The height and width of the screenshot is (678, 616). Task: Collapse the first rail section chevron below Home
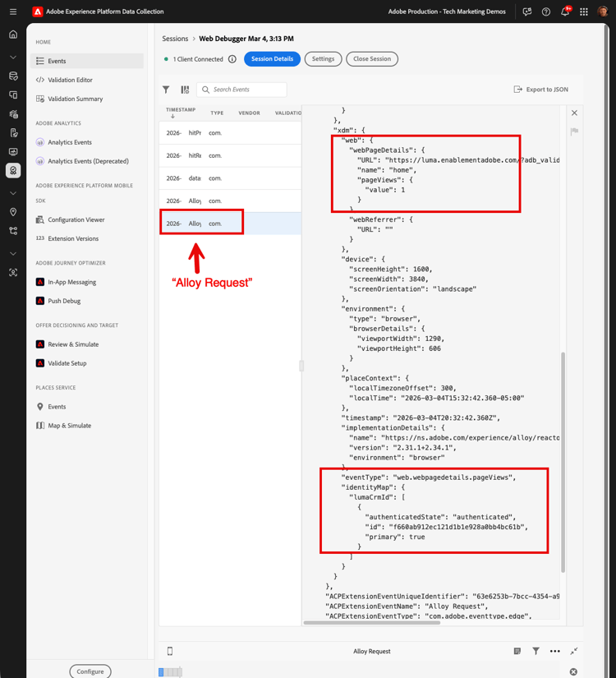pos(13,57)
